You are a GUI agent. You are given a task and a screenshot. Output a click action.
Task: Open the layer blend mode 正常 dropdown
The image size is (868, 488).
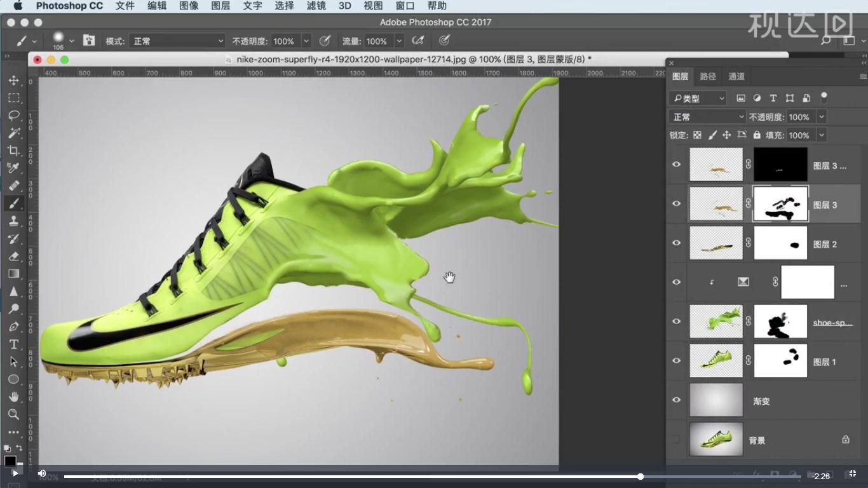coord(707,117)
